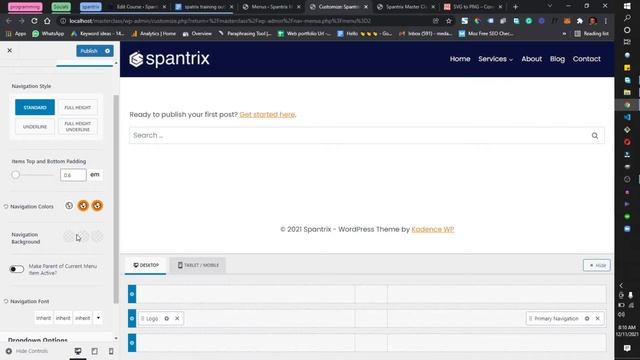The image size is (640, 360).
Task: Switch to desktop preview icon
Action: (78, 351)
